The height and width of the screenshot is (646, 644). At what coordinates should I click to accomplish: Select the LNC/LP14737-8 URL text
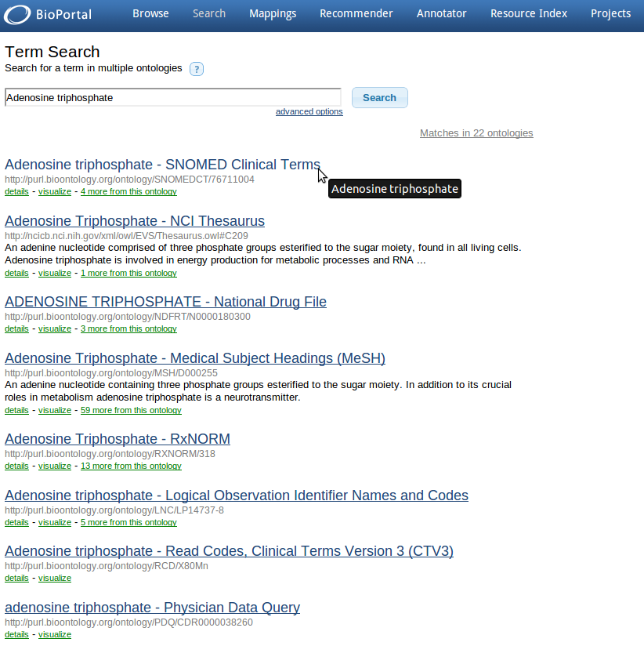[x=114, y=510]
